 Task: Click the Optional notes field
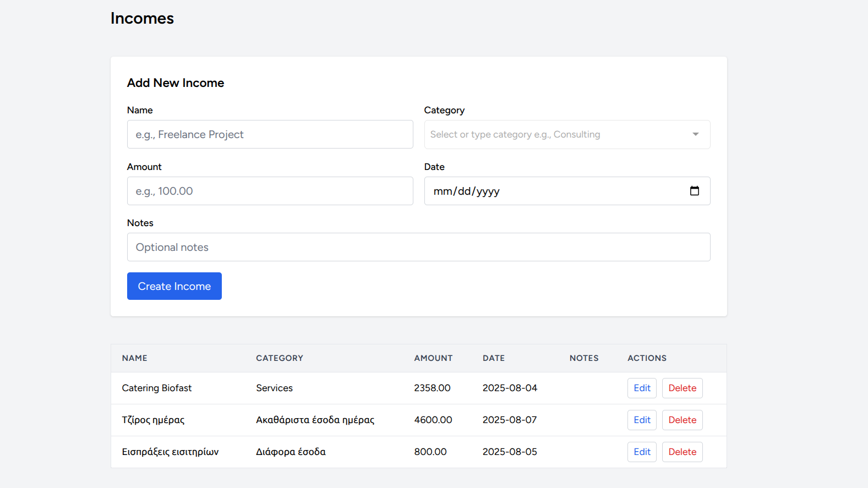pos(418,247)
